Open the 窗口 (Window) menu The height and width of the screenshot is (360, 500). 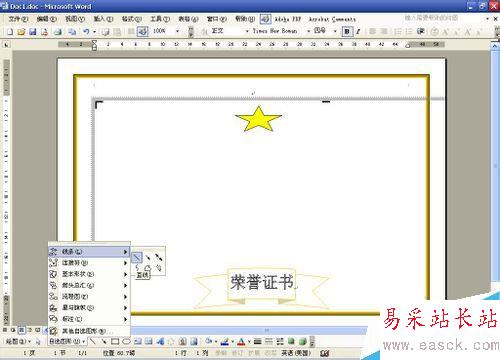tap(217, 19)
